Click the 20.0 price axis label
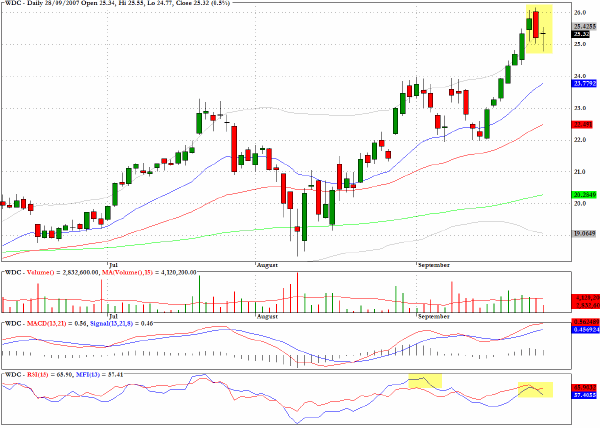This screenshot has width=600, height=428. (x=580, y=203)
